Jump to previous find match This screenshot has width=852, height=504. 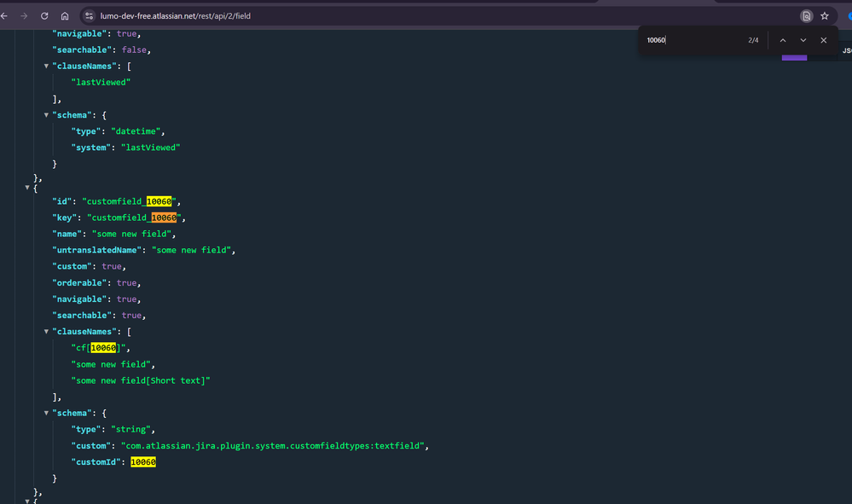783,40
